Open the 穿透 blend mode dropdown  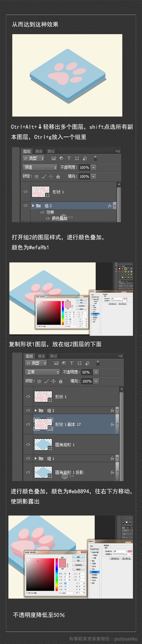click(x=40, y=167)
